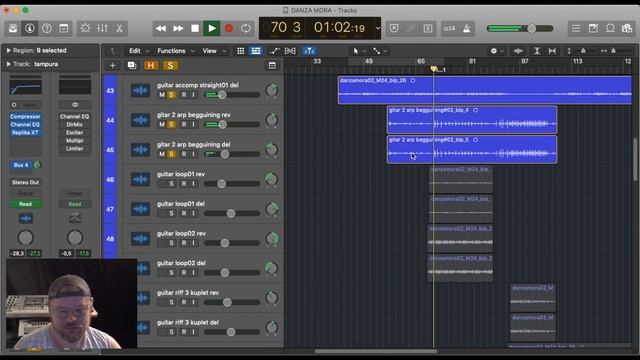640x360 pixels.
Task: Toggle the Solo mode button in control bar
Action: [428, 28]
